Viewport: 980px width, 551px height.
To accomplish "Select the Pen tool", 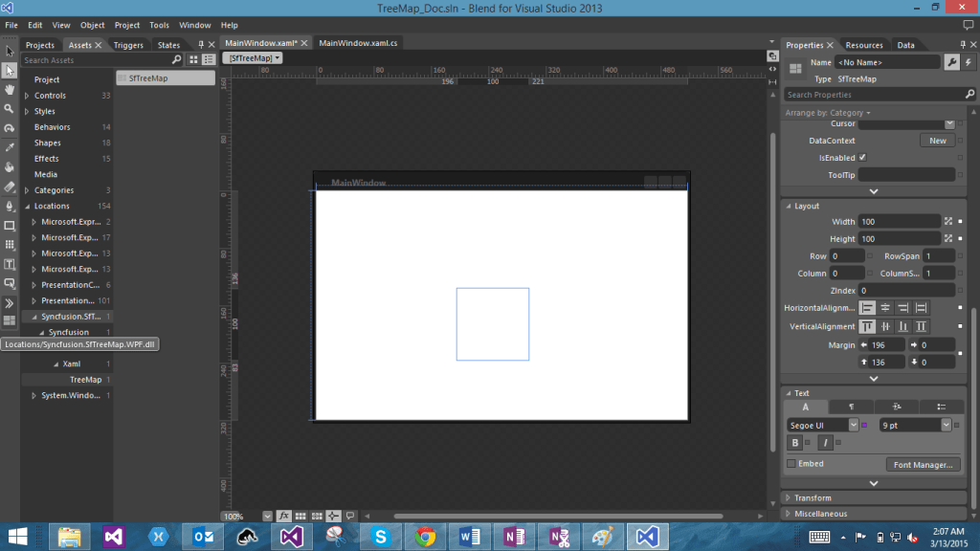I will coord(10,207).
